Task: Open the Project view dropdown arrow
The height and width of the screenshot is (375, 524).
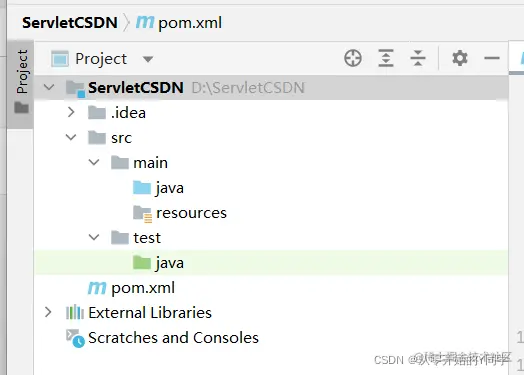Action: coord(148,59)
